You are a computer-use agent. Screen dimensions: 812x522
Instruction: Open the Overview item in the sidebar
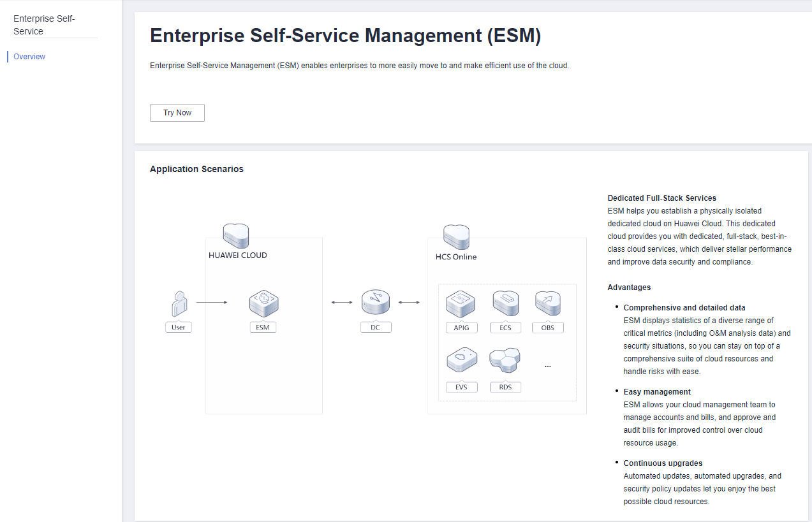tap(29, 57)
